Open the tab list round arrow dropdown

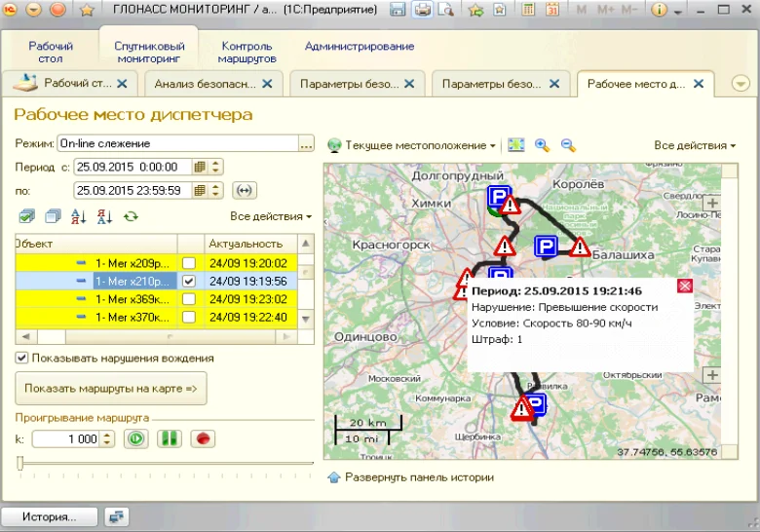tap(741, 84)
